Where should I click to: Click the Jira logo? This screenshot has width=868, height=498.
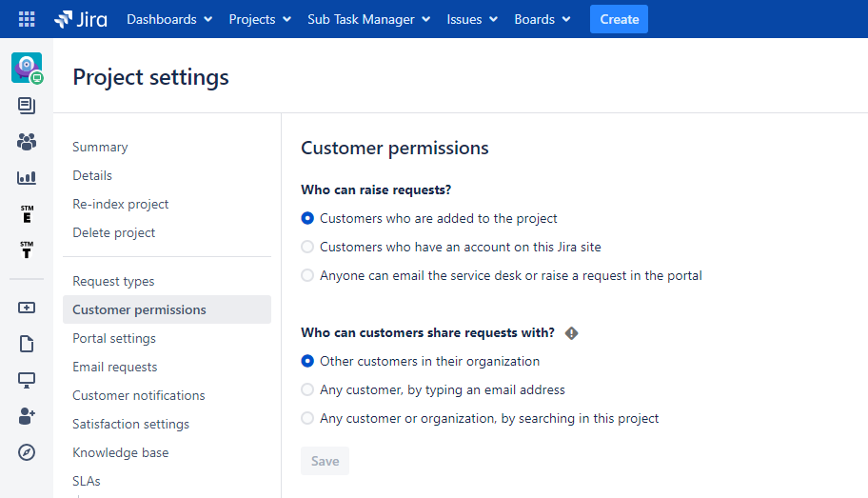[x=81, y=19]
